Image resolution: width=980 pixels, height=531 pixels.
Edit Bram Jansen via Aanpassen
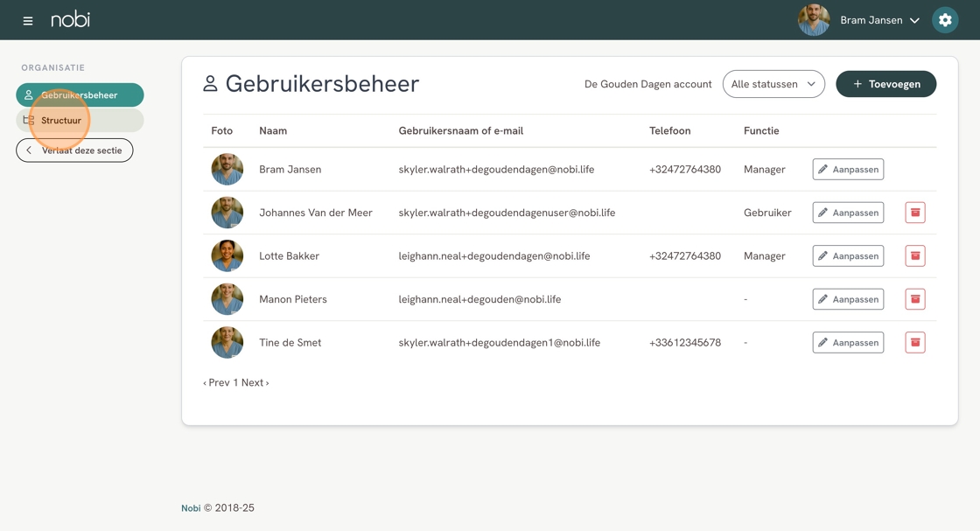point(848,170)
